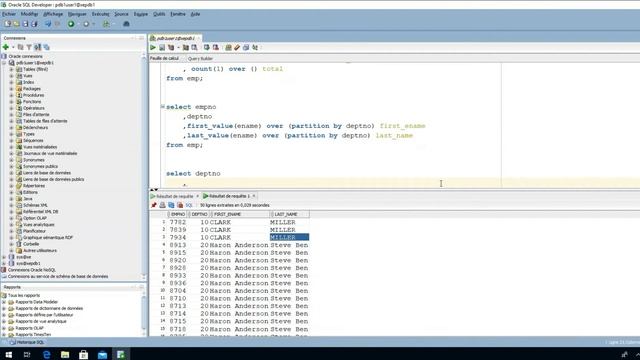Click the Open folder icon in main toolbar

(16, 24)
